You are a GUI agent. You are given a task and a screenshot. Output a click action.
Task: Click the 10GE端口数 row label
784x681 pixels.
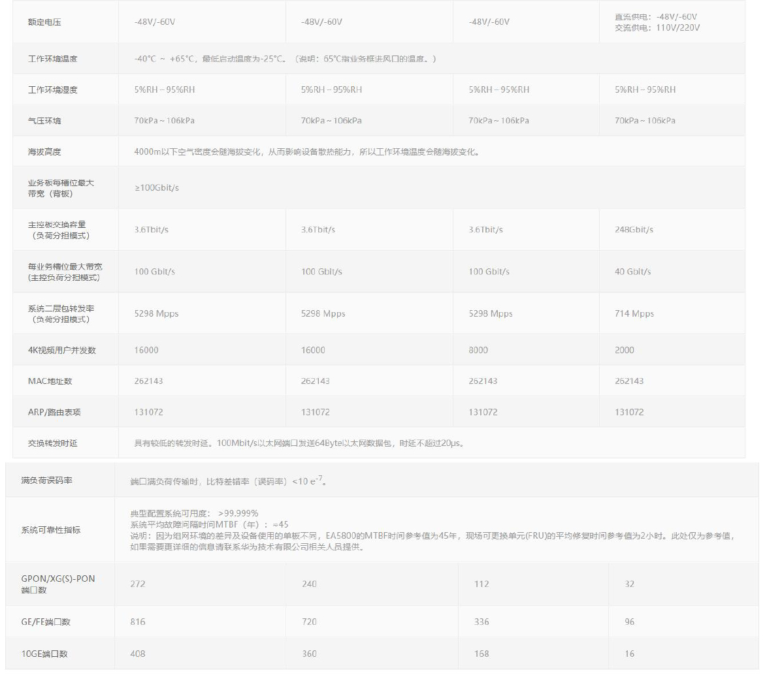pos(44,654)
